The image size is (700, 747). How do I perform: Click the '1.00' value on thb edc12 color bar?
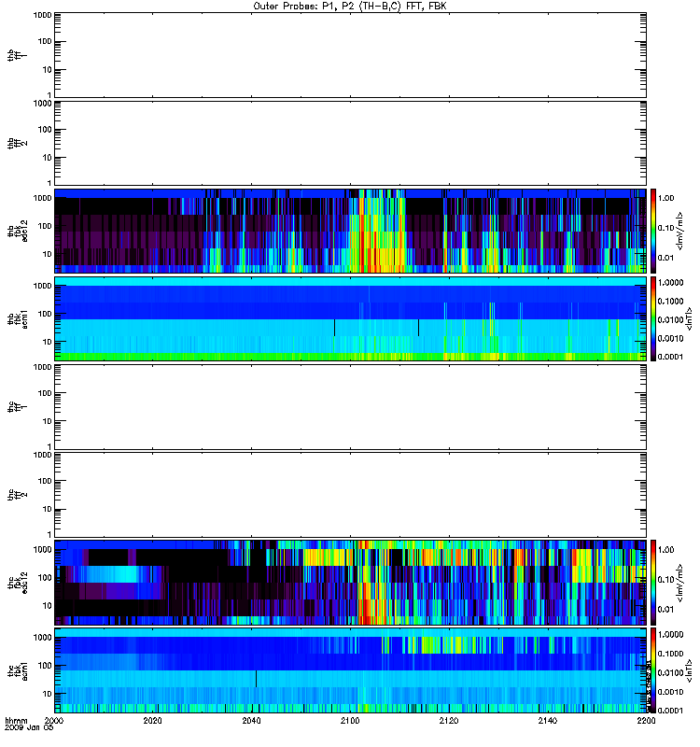[x=665, y=198]
